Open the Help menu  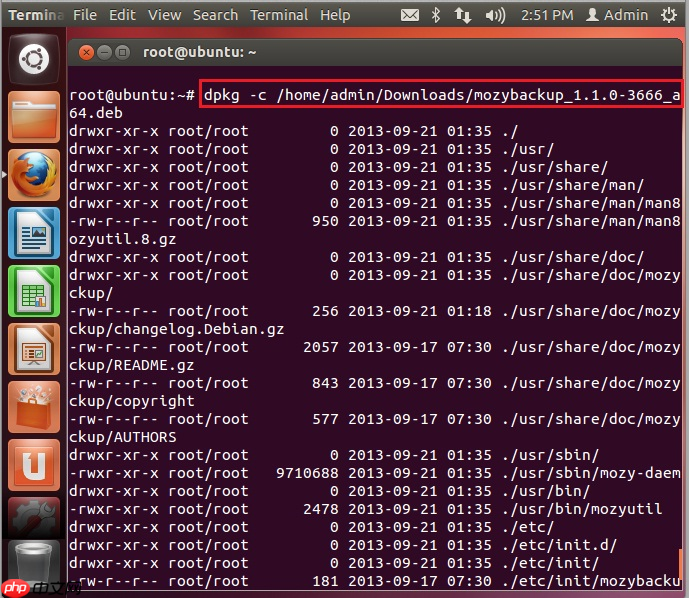[335, 15]
